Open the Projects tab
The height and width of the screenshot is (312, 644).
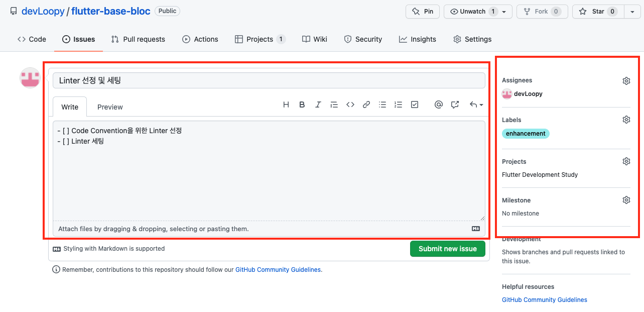pyautogui.click(x=260, y=39)
